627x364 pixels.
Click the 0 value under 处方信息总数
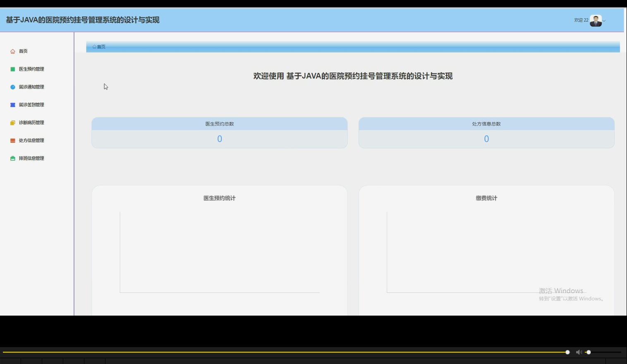tap(486, 139)
